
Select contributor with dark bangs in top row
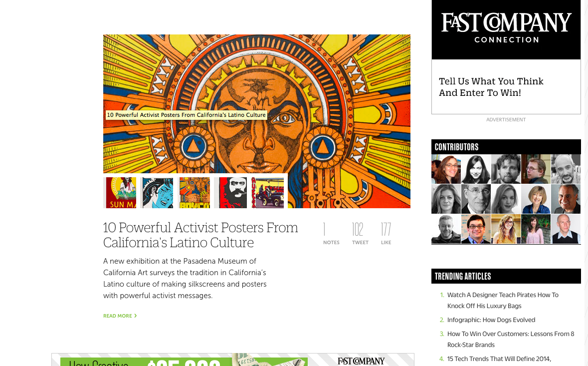pos(476,169)
